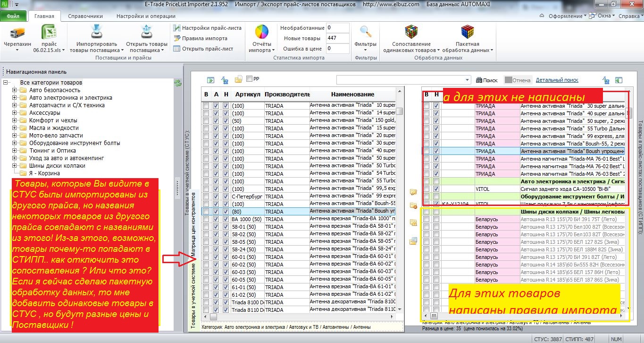This screenshot has width=644, height=343.
Task: Toggle the А checkbox for article BA 1000 (50)
Action: (216, 219)
